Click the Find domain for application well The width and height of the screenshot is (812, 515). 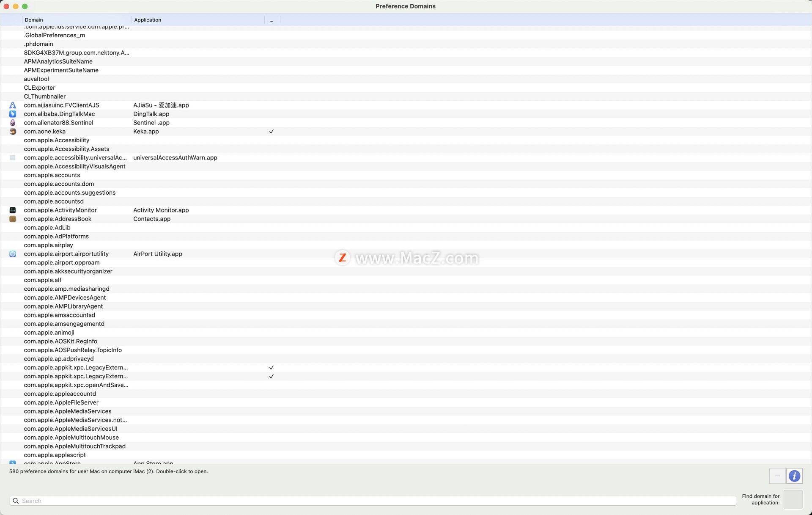[793, 499]
